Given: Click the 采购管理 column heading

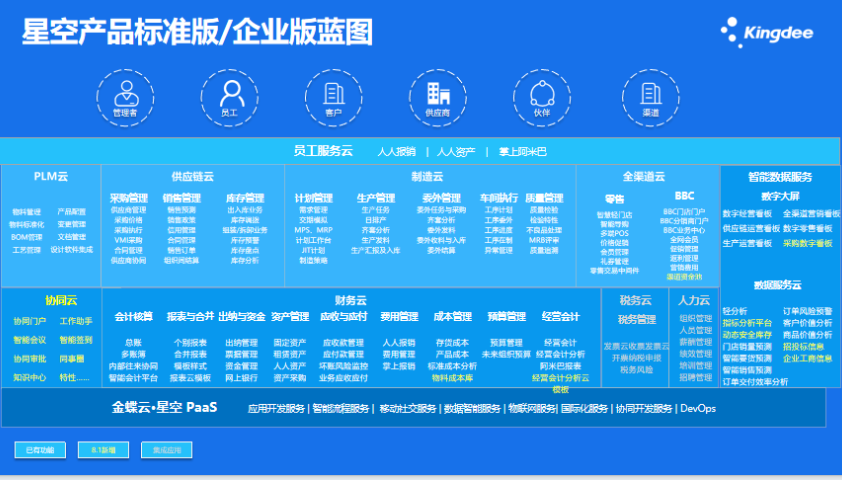Looking at the screenshot, I should [x=129, y=198].
